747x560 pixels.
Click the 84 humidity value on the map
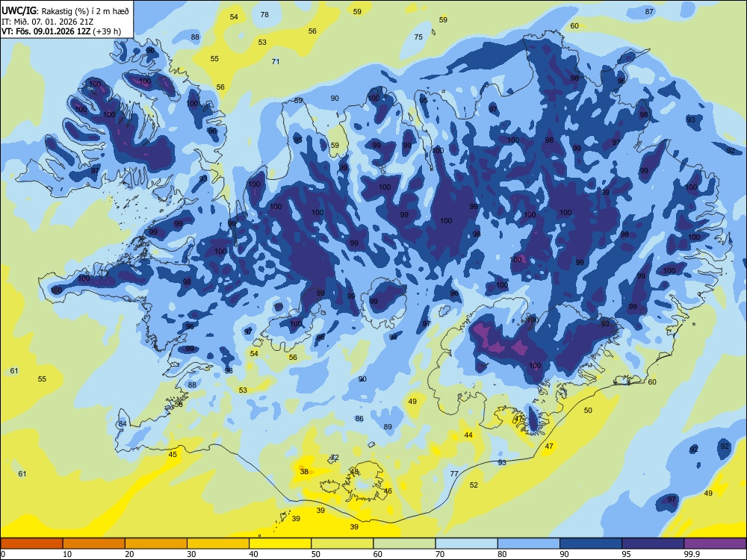[x=123, y=424]
